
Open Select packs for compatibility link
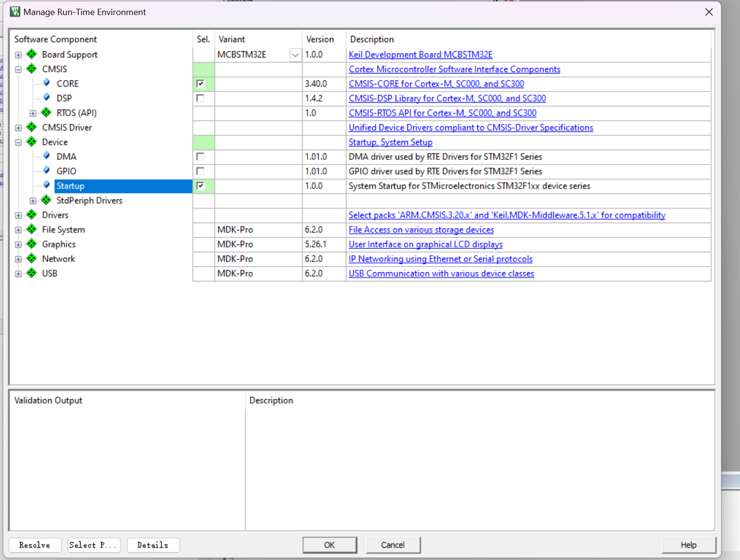coord(507,215)
